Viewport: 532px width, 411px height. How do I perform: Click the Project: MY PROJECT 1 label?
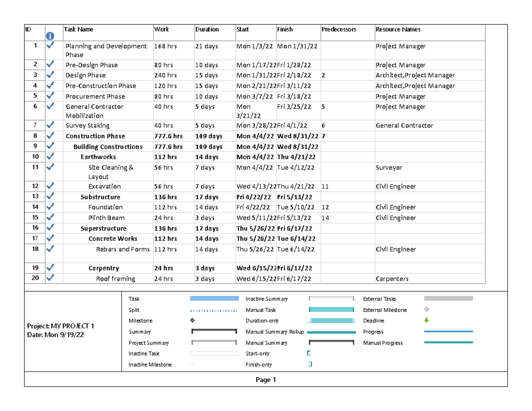61,326
